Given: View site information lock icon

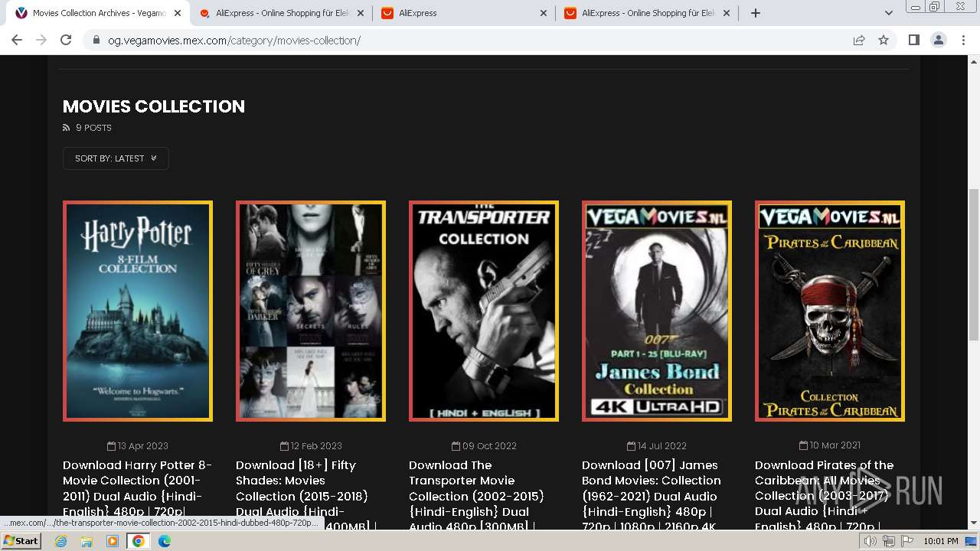Looking at the screenshot, I should pyautogui.click(x=96, y=40).
